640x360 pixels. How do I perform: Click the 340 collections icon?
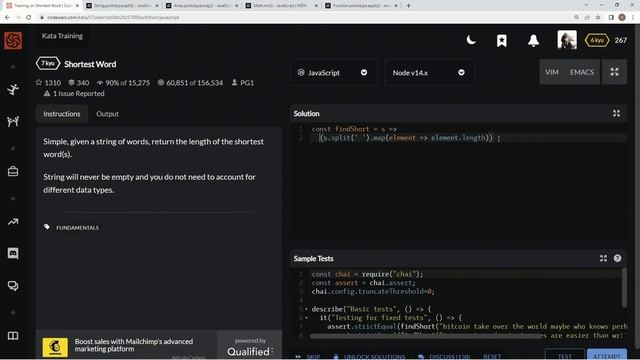pos(79,83)
